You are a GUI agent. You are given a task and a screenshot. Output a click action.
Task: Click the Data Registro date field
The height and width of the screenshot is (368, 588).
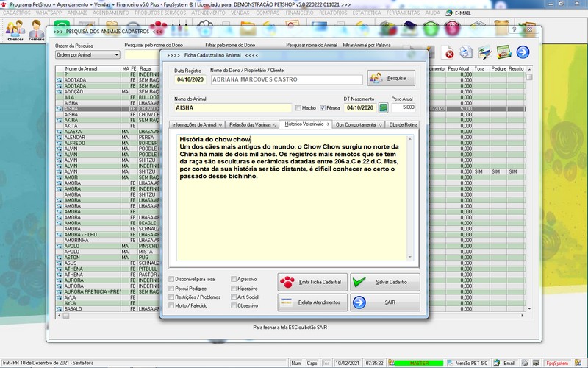coord(190,79)
